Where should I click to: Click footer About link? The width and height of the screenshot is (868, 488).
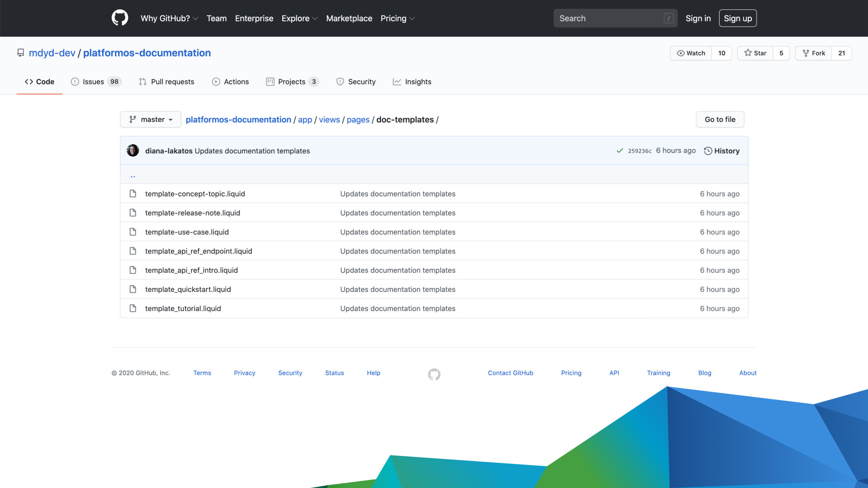(748, 373)
